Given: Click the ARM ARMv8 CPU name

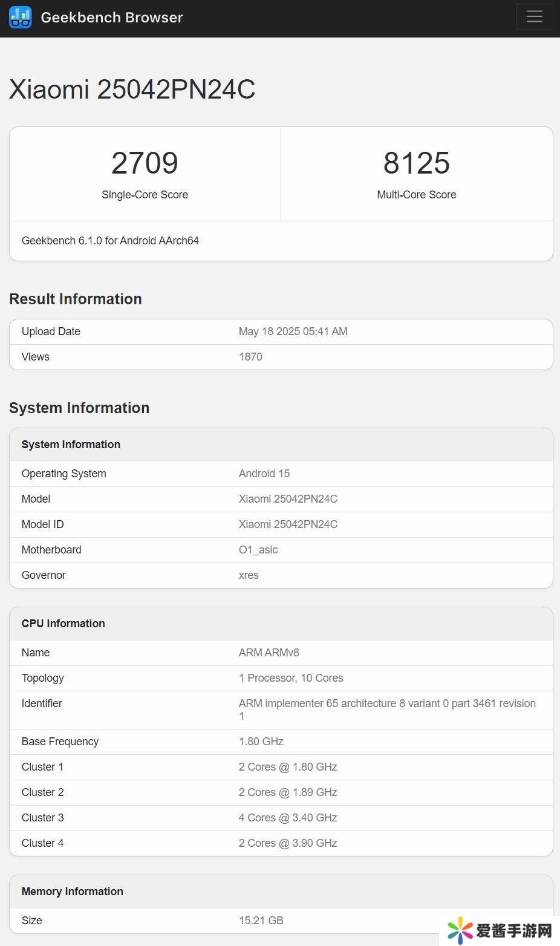Looking at the screenshot, I should pyautogui.click(x=269, y=653).
